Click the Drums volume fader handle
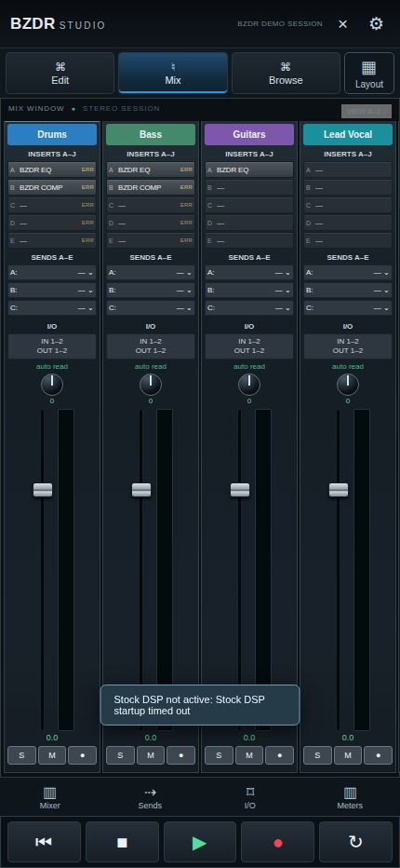400x868 pixels. pos(43,490)
